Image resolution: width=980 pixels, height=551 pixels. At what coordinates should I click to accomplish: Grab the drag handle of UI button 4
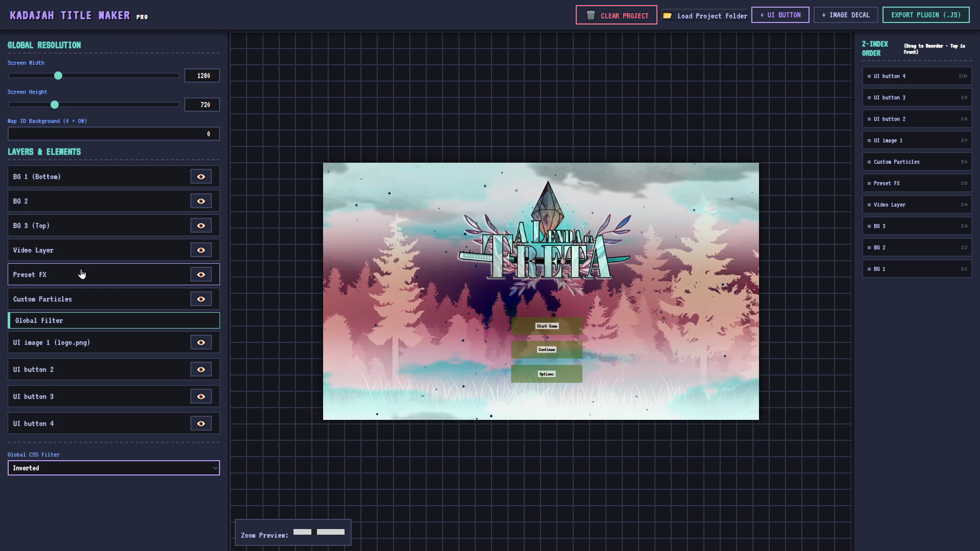[869, 76]
